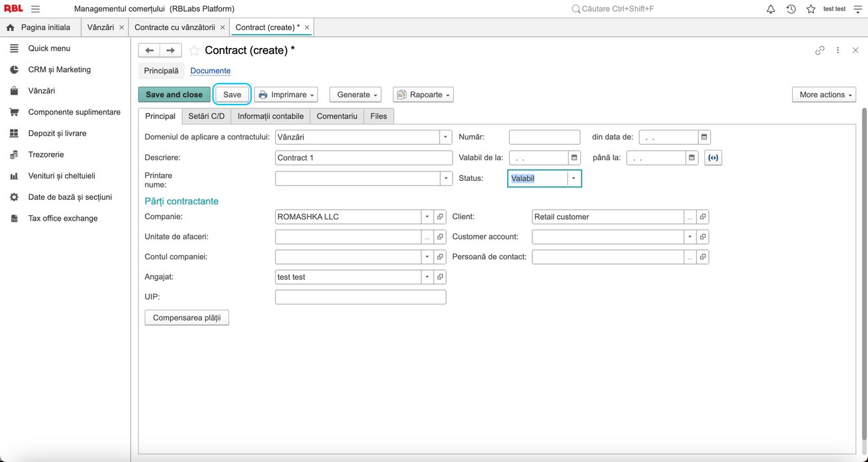This screenshot has width=868, height=462.
Task: Open the Rapoarte dropdown menu
Action: coord(423,95)
